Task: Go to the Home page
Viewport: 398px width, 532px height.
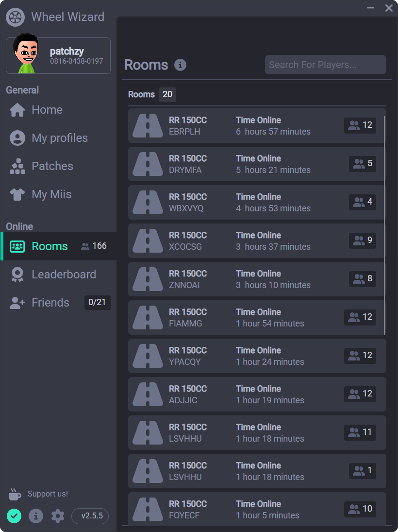Action: [x=58, y=110]
